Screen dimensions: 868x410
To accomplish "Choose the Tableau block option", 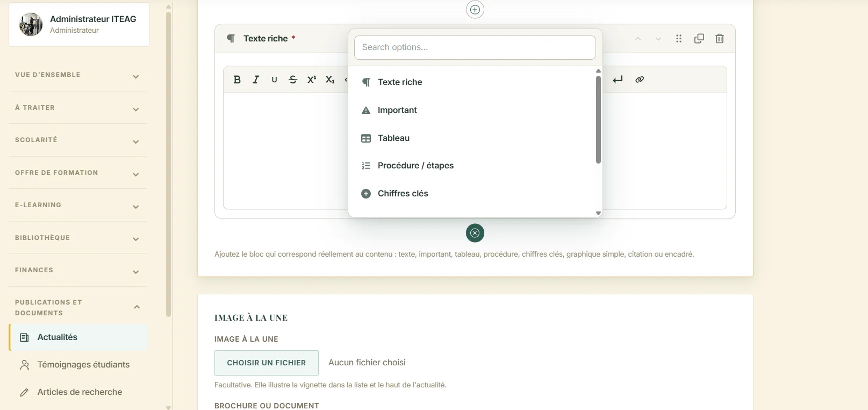I will [471, 138].
